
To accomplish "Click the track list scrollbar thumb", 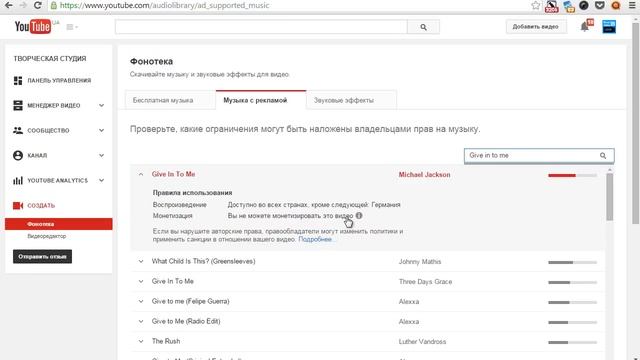I will (x=609, y=197).
